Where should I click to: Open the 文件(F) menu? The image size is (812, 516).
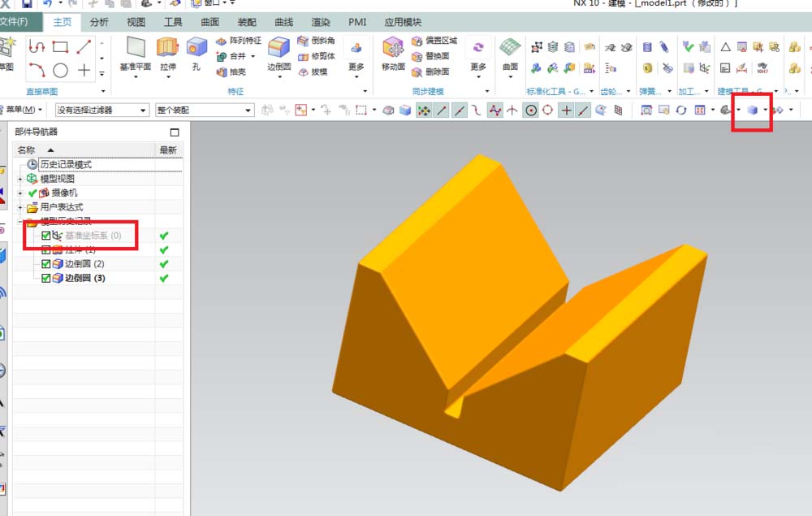[18, 22]
